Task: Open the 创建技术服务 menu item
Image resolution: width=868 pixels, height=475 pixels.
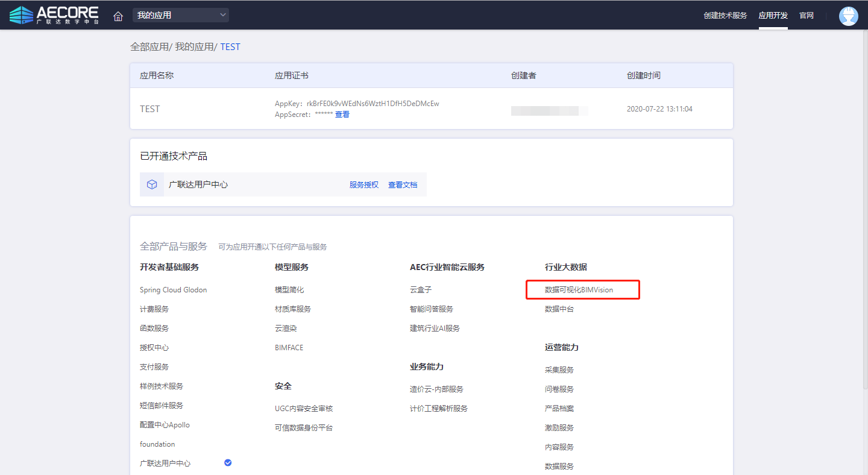Action: [725, 16]
